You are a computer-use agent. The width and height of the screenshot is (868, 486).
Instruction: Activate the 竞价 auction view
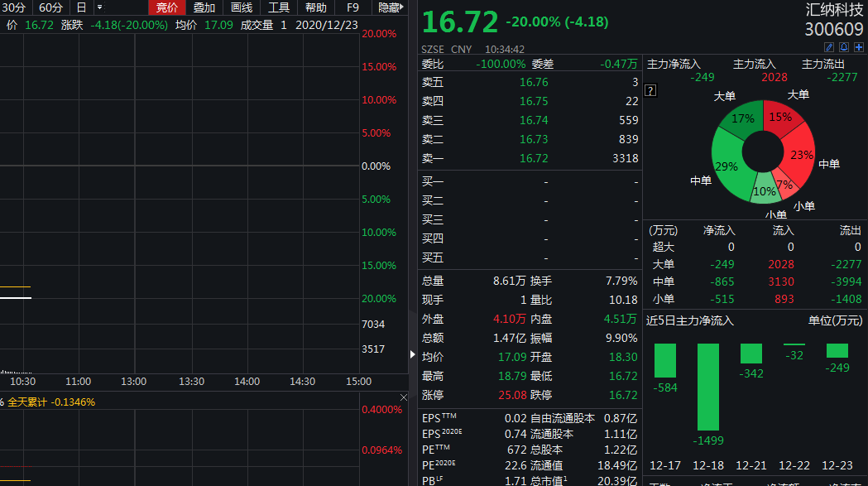[x=166, y=7]
